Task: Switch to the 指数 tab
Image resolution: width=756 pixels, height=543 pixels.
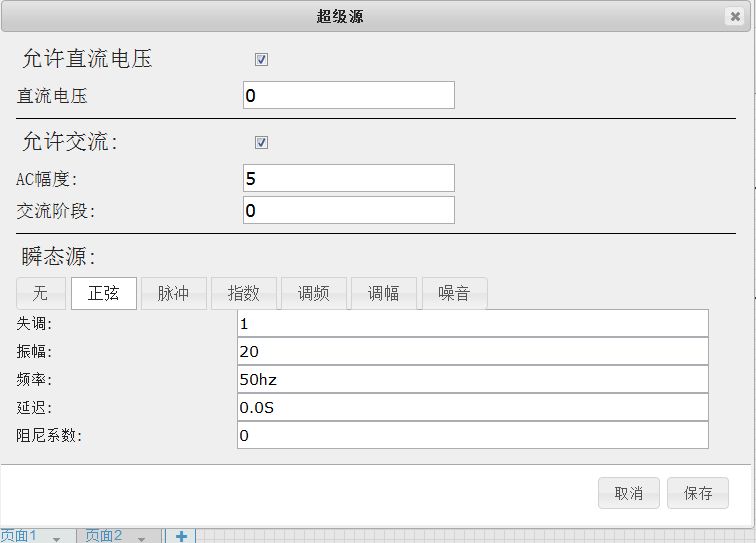Action: click(244, 293)
